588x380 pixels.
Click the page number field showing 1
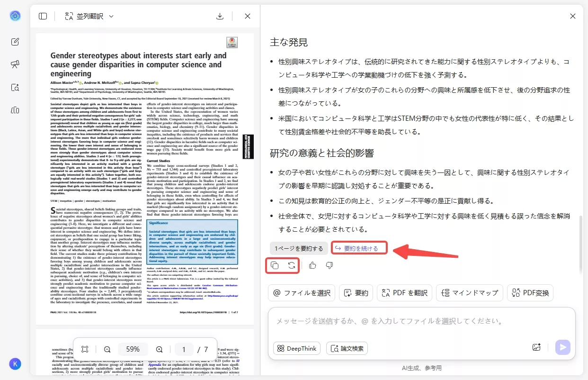[184, 349]
